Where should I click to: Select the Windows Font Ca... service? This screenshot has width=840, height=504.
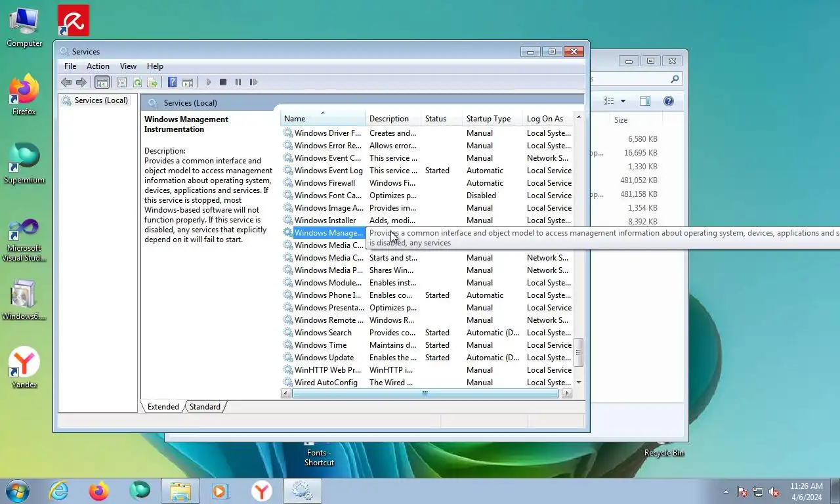tap(427, 196)
